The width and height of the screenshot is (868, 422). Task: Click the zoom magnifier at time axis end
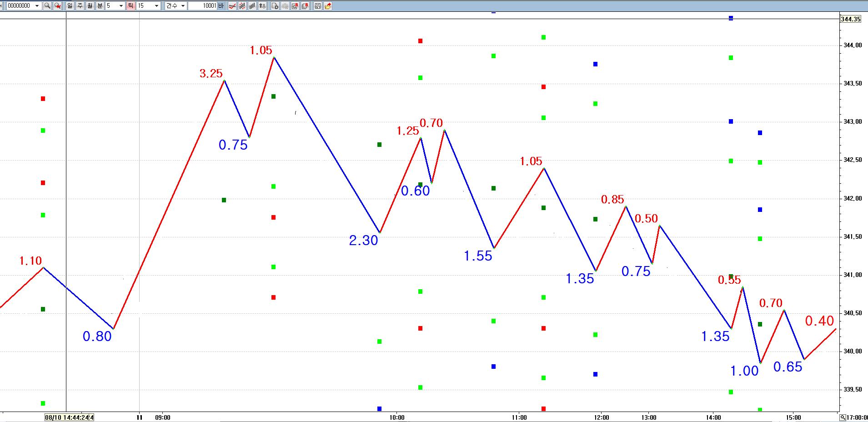(x=843, y=417)
